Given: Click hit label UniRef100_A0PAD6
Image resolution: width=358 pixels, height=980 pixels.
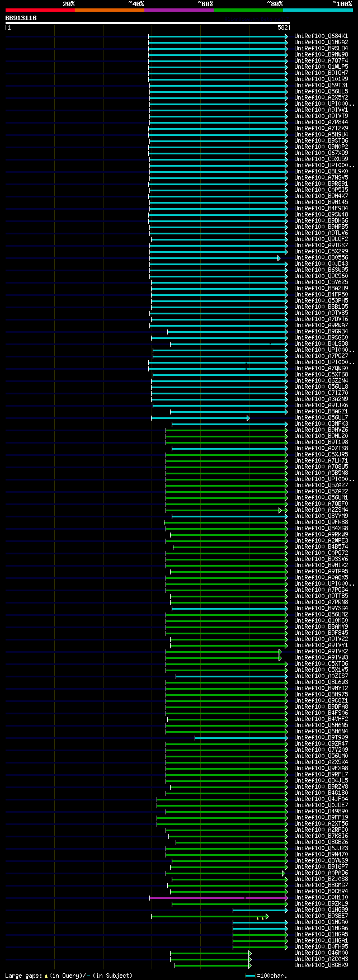Looking at the screenshot, I should 321,873.
